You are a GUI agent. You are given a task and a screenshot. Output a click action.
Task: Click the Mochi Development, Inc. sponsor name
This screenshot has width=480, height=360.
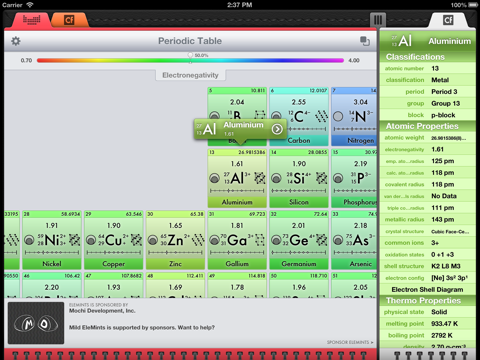(102, 311)
